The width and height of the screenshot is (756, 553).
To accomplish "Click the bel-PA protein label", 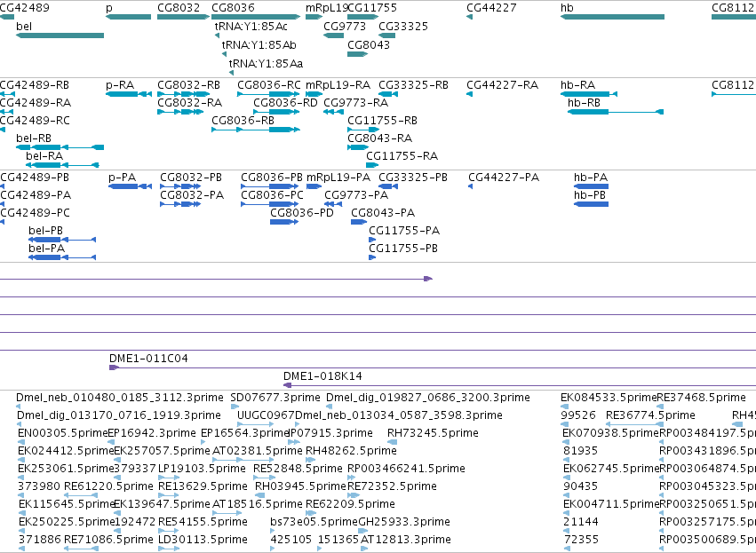I will click(x=47, y=249).
